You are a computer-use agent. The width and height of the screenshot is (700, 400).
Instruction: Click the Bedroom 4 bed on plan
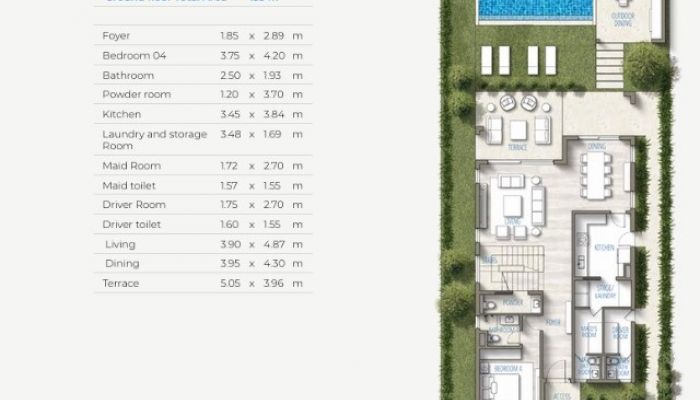click(501, 386)
